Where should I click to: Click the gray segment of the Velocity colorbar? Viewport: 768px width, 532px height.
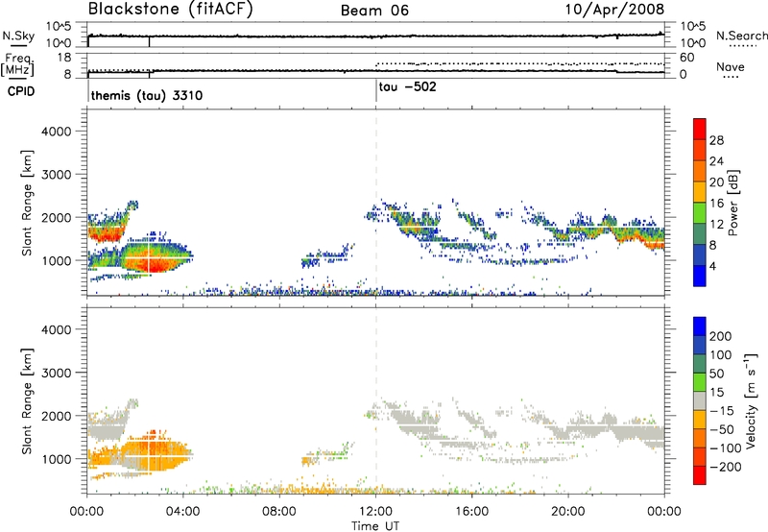tap(700, 401)
